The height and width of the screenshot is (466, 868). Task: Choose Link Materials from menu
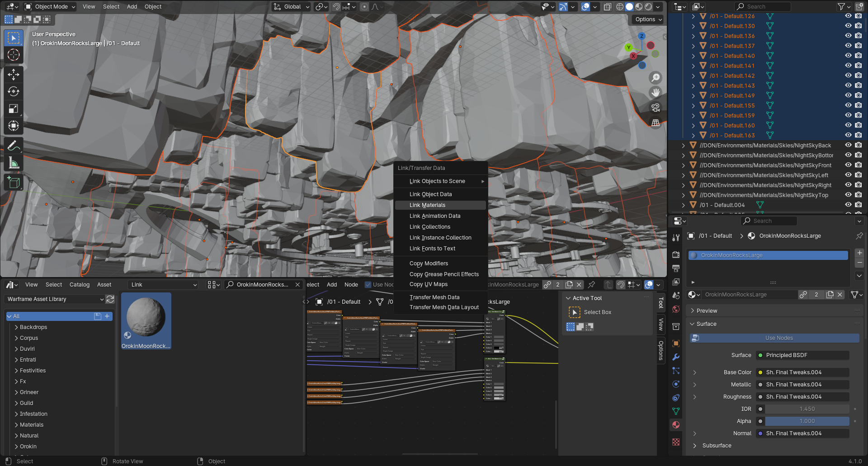[x=440, y=205]
